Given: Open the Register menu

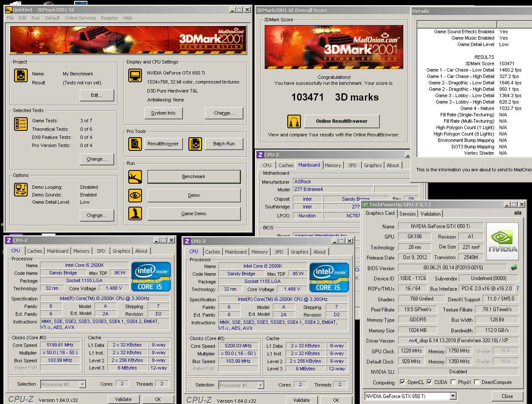Looking at the screenshot, I should click(110, 18).
